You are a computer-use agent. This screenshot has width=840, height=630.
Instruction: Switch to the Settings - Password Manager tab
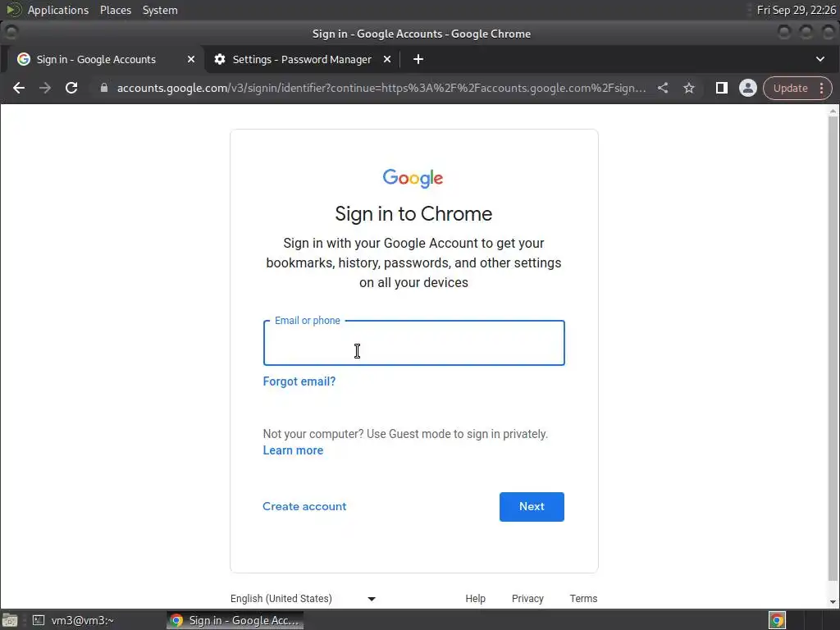tap(303, 59)
